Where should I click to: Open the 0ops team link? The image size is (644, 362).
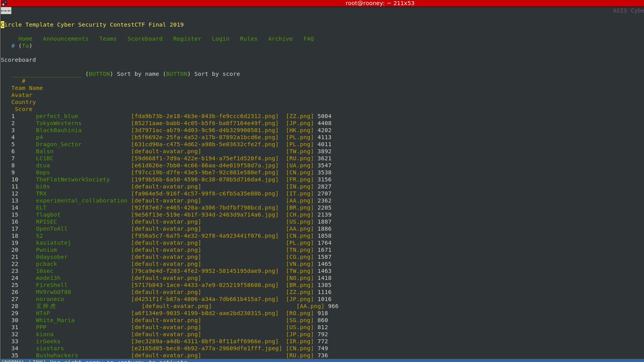pyautogui.click(x=43, y=172)
